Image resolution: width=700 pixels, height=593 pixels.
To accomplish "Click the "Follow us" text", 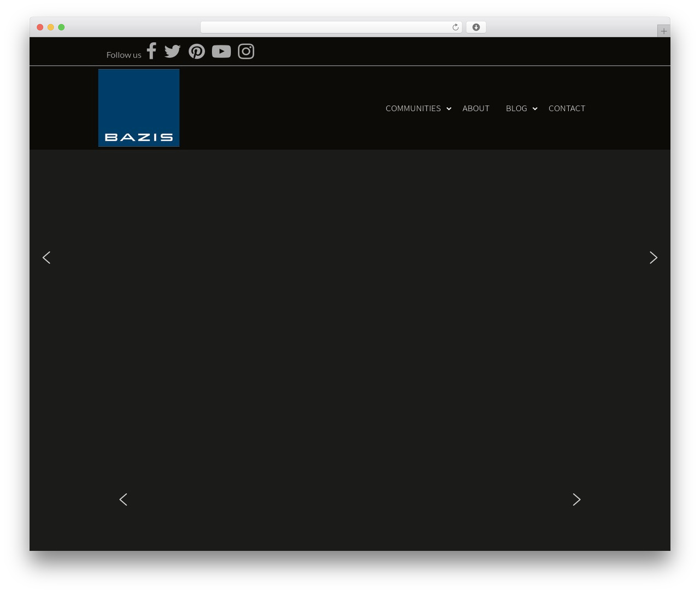I will pyautogui.click(x=124, y=55).
